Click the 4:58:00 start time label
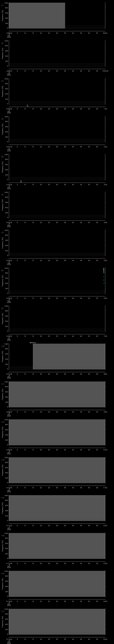 [9, 33]
